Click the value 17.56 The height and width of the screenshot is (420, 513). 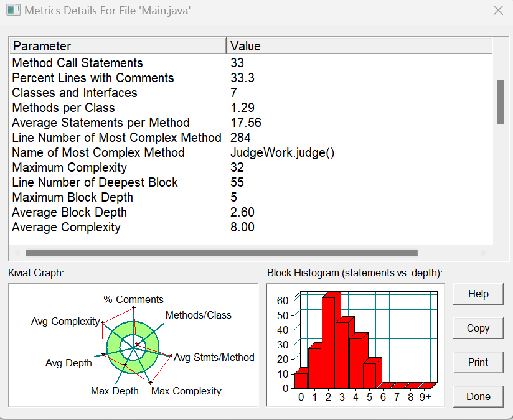[246, 123]
